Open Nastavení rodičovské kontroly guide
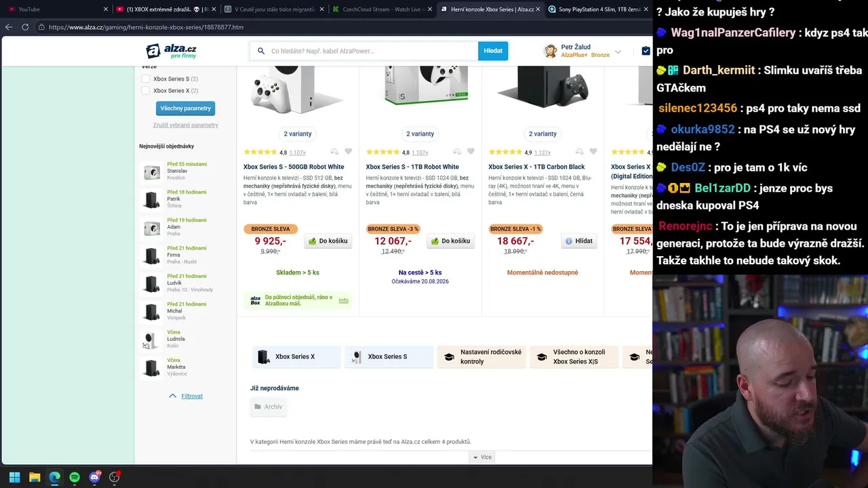 [481, 357]
